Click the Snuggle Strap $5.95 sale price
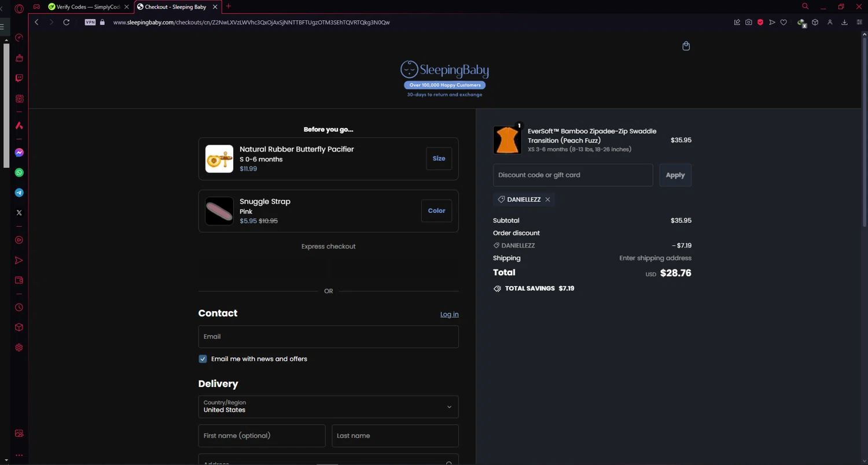 pos(248,221)
